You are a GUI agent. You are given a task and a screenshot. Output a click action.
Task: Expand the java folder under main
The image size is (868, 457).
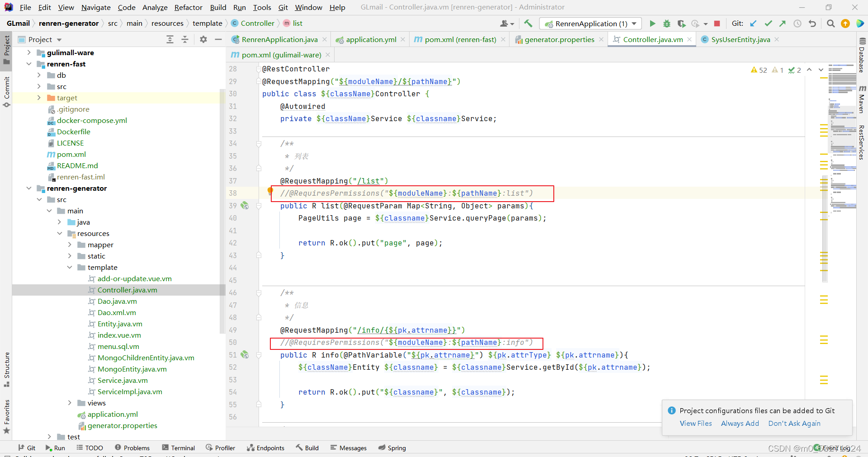pos(59,222)
